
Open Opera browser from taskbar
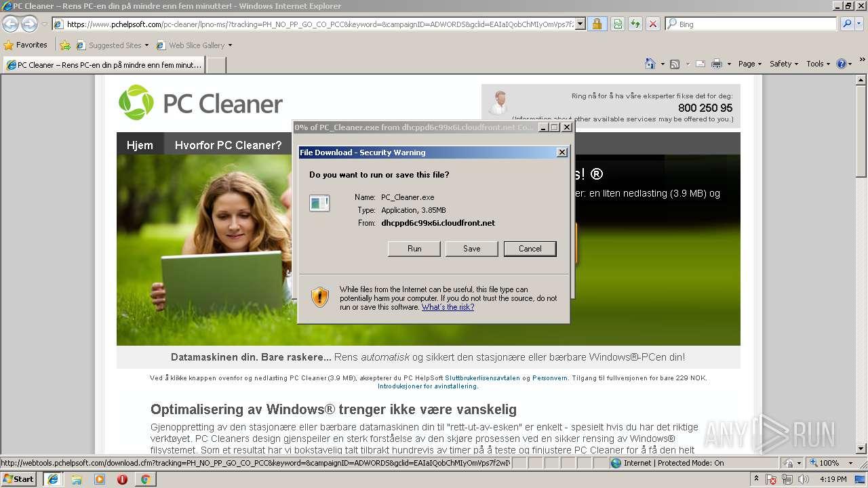click(x=123, y=479)
